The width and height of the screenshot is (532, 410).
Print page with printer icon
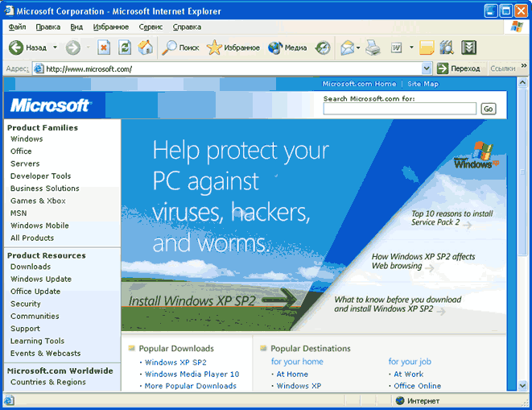[373, 48]
